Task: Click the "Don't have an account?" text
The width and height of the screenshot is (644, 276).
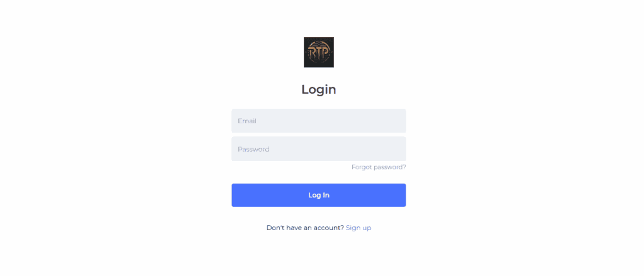Action: (305, 228)
